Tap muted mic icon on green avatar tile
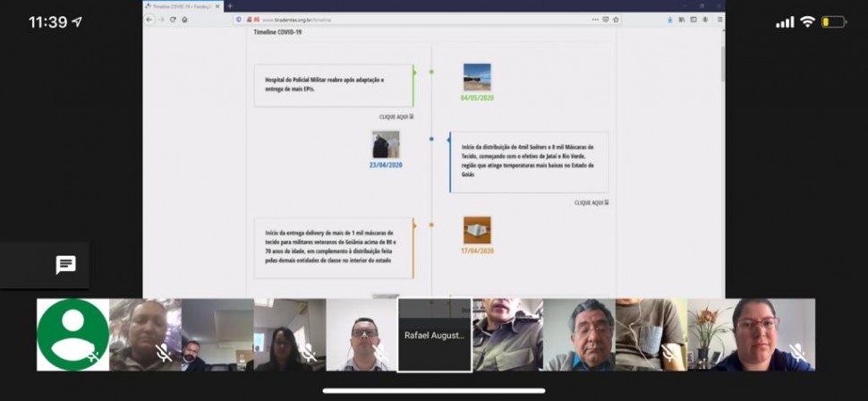The image size is (868, 401). point(94,354)
